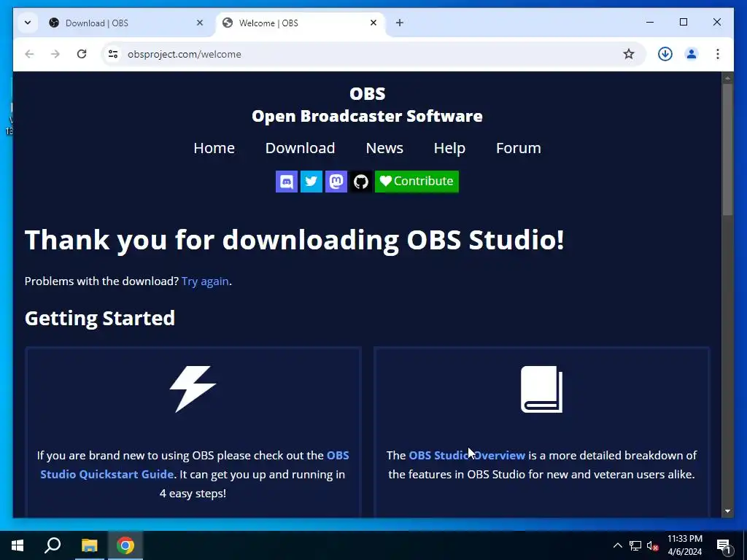Click the book overview icon
This screenshot has height=560, width=747.
542,389
